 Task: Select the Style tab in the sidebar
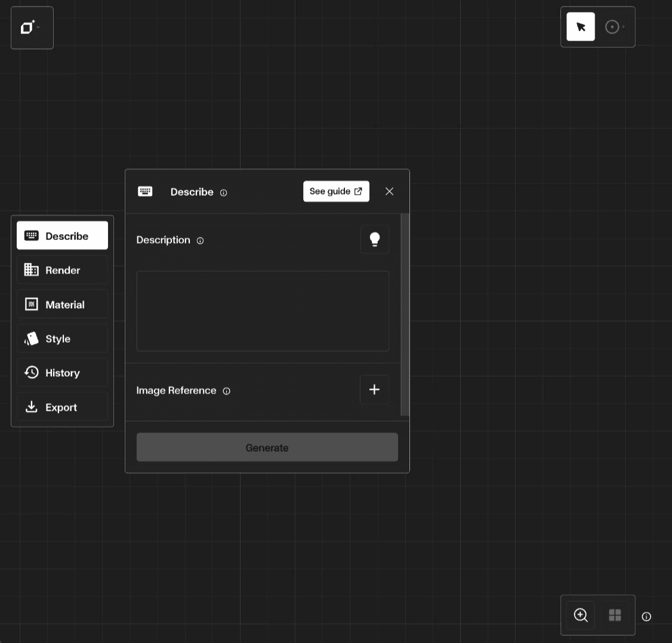click(x=62, y=339)
